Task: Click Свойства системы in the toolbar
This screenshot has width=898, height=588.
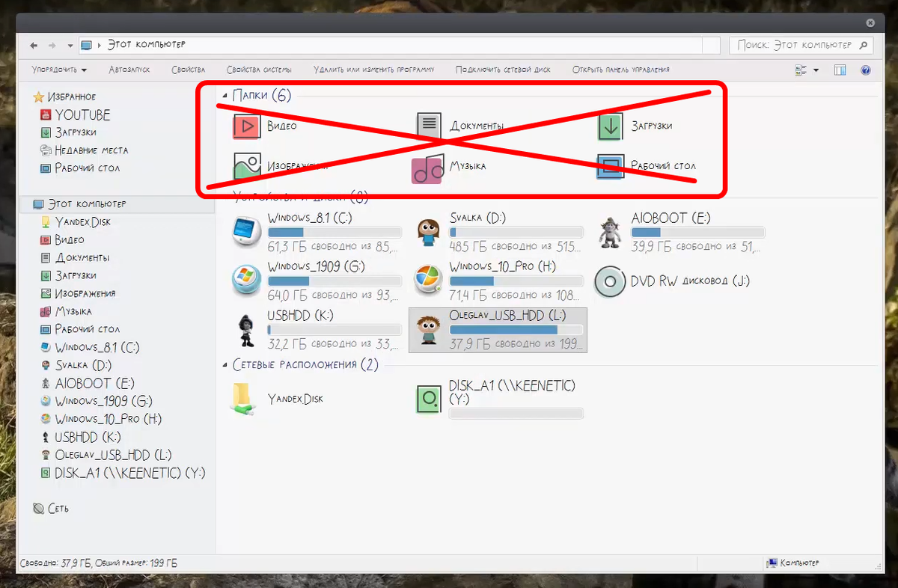Action: [x=259, y=70]
